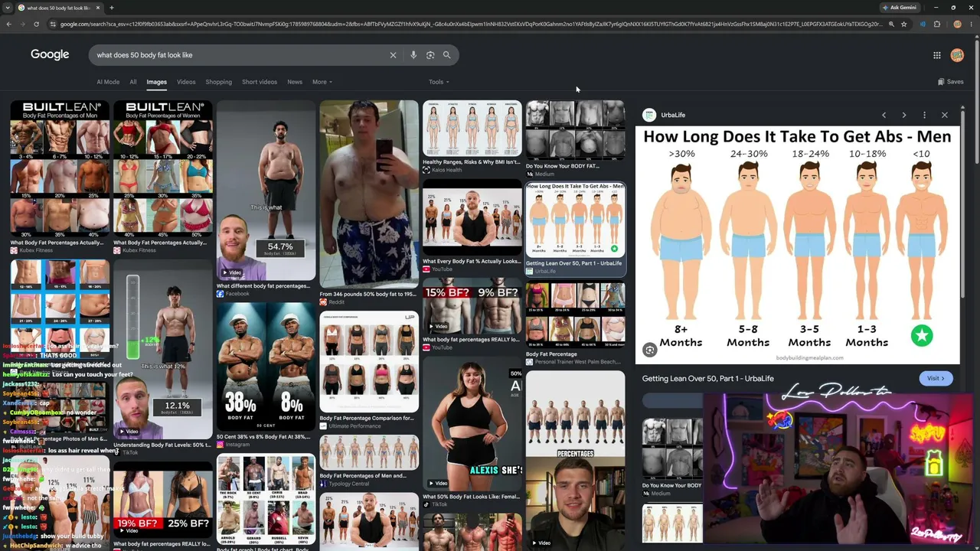This screenshot has width=980, height=551.
Task: Open the blue sound-wave extension icon
Action: tap(923, 24)
